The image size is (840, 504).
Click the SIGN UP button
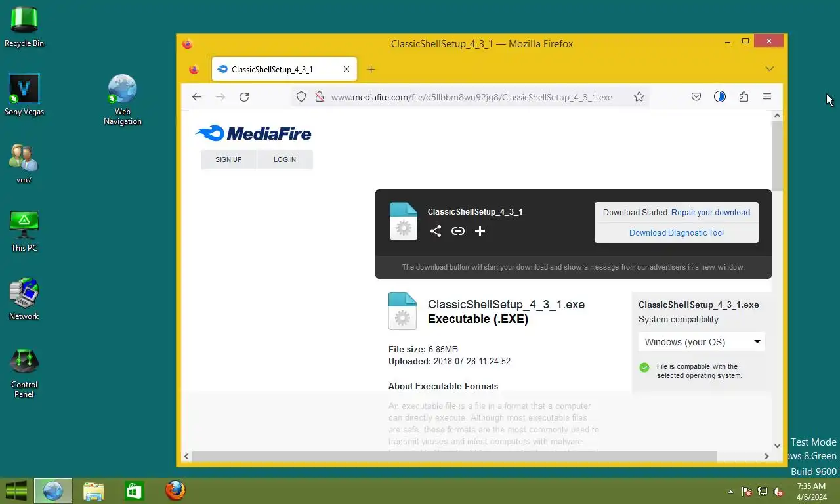tap(228, 159)
